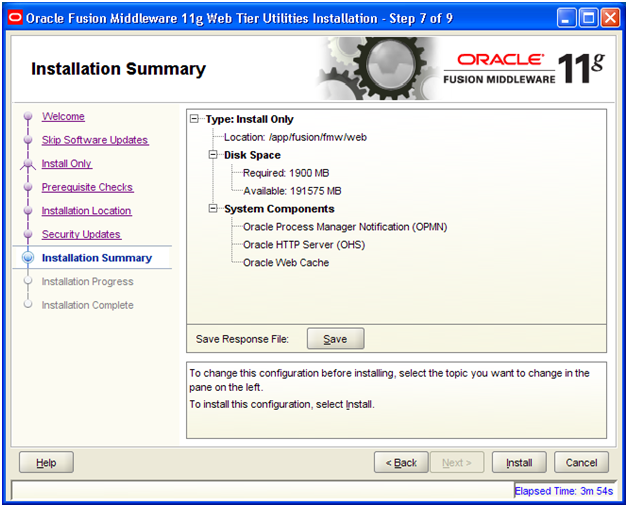
Task: Go back with the Back button
Action: (x=401, y=463)
